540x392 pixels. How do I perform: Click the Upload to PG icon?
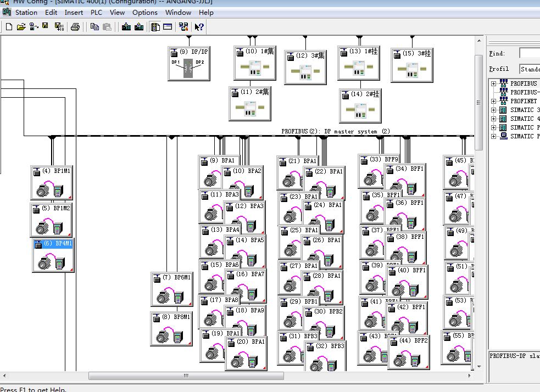pyautogui.click(x=139, y=27)
